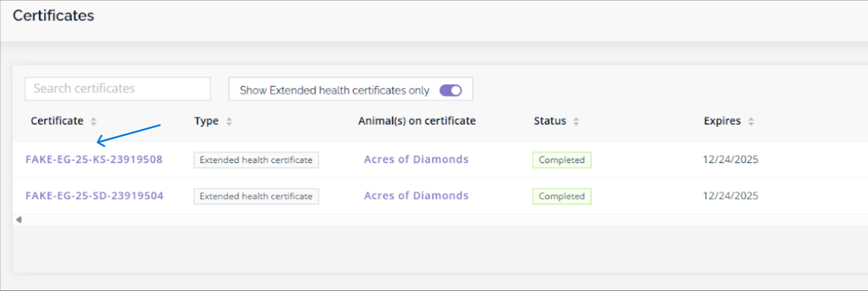
Task: Toggle Show Extended health certificates only
Action: point(450,91)
